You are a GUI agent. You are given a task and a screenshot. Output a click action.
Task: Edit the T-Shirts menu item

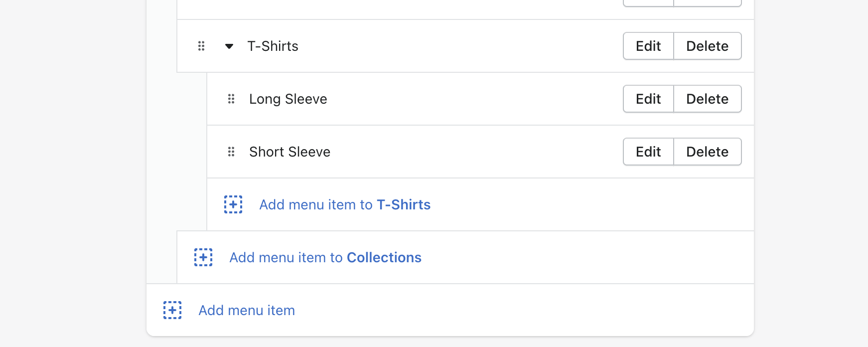(648, 46)
